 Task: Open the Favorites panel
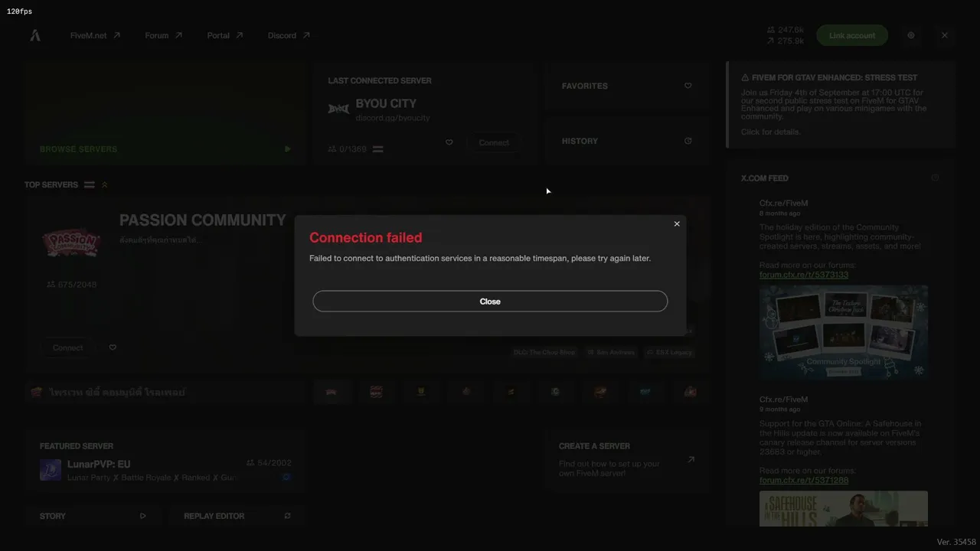(626, 86)
